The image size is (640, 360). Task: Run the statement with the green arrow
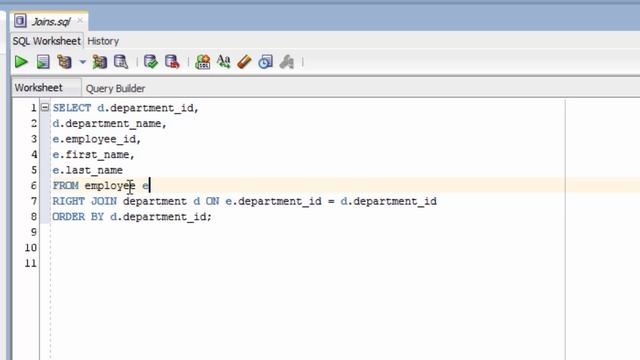[x=21, y=62]
